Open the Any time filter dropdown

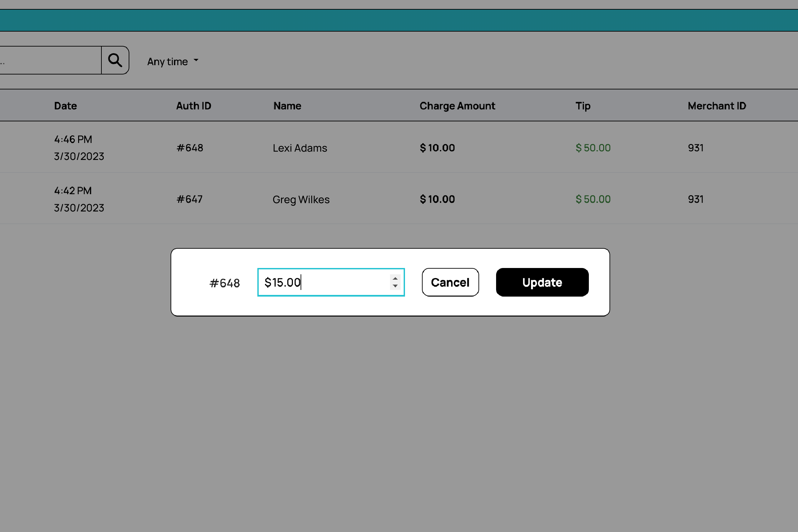(x=172, y=62)
